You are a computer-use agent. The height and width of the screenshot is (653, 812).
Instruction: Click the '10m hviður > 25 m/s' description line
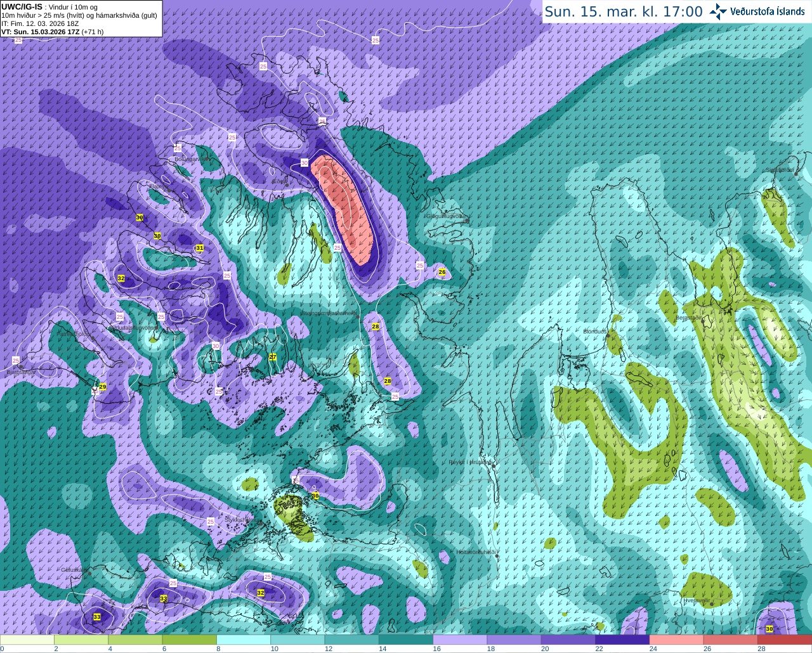point(79,15)
